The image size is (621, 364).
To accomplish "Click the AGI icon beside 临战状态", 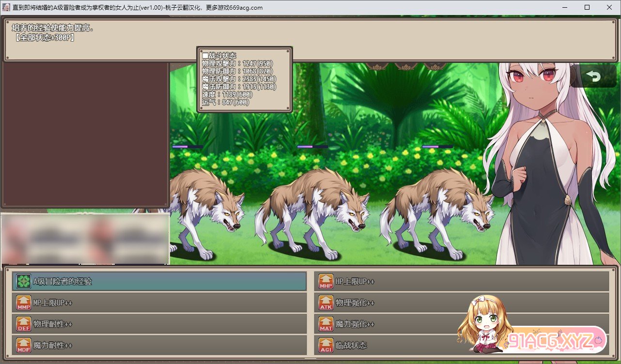I will pos(326,345).
